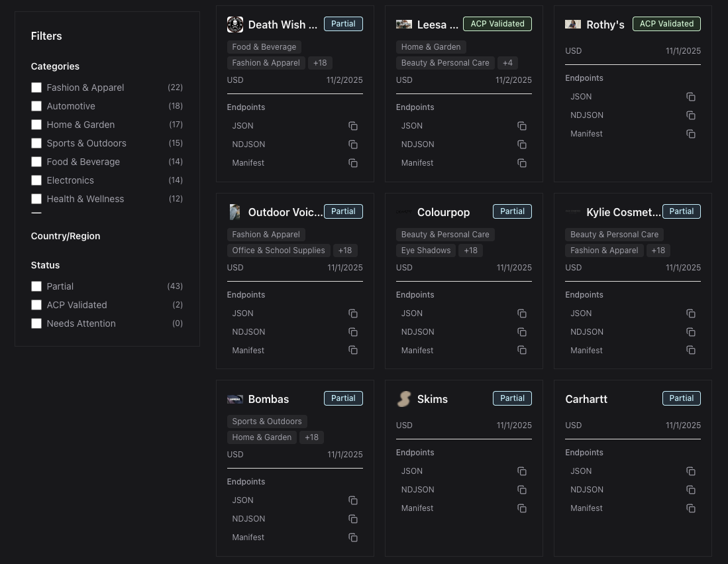Click the ACP Validated badge on Rothy's card
Image resolution: width=728 pixels, height=564 pixels.
666,24
